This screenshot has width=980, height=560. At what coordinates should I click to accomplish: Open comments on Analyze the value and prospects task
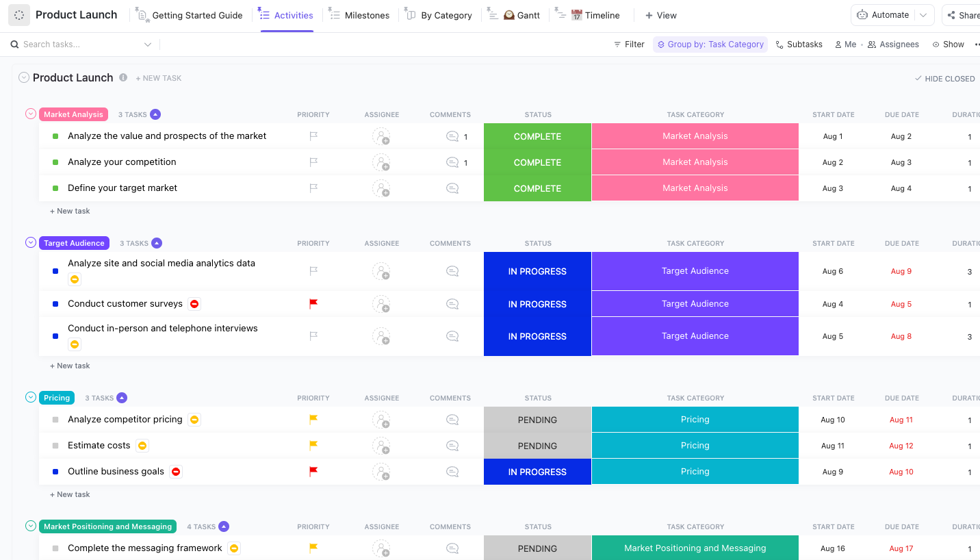(452, 136)
